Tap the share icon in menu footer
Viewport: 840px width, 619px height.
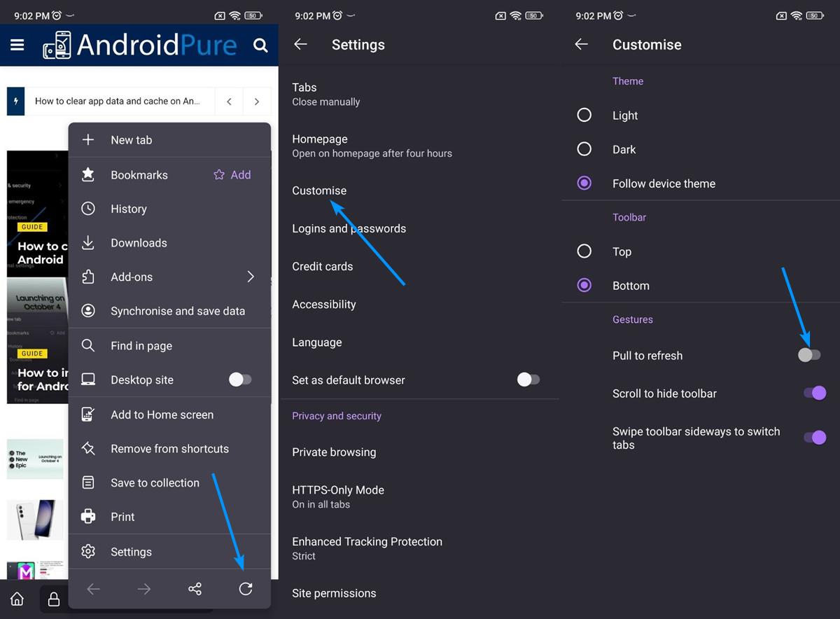[195, 589]
